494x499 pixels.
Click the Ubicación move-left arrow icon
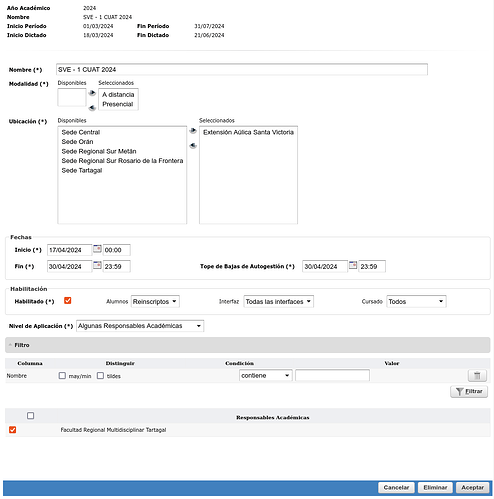[193, 146]
